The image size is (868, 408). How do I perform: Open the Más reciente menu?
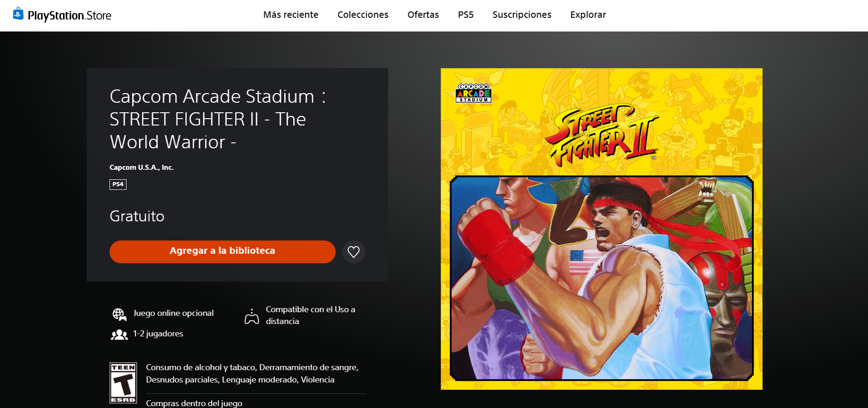[x=291, y=15]
